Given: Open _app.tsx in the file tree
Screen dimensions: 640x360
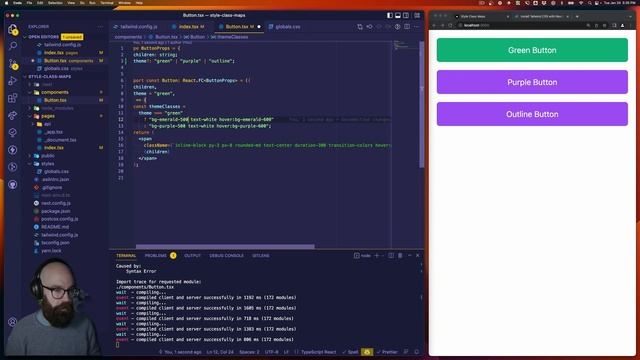Looking at the screenshot, I should pyautogui.click(x=53, y=132).
